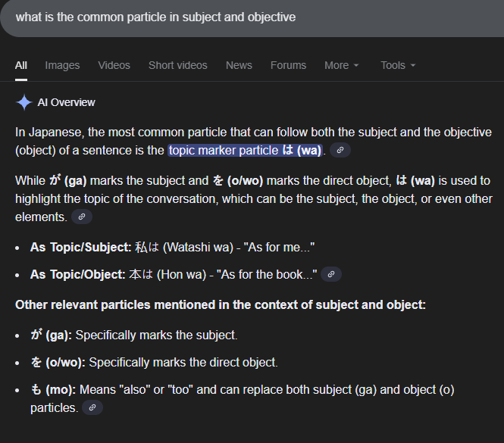Click the AI Overview sparkle icon
The height and width of the screenshot is (443, 504).
point(23,102)
